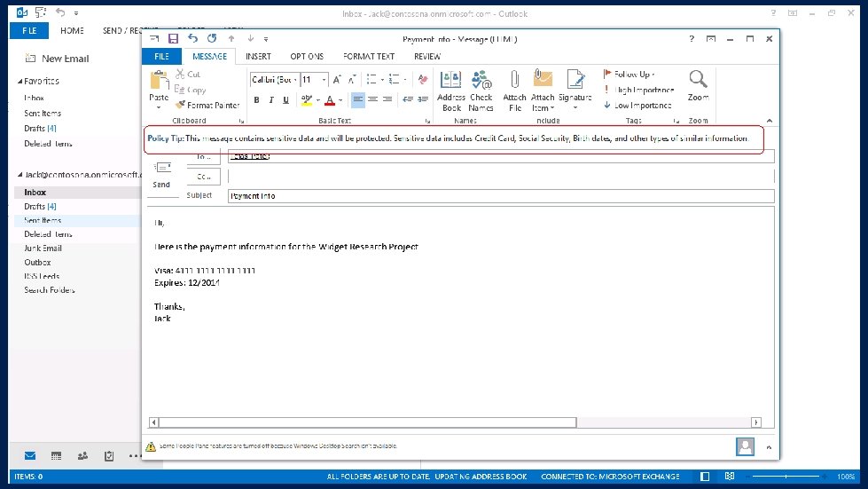Align text left
The image size is (868, 489).
[x=358, y=99]
